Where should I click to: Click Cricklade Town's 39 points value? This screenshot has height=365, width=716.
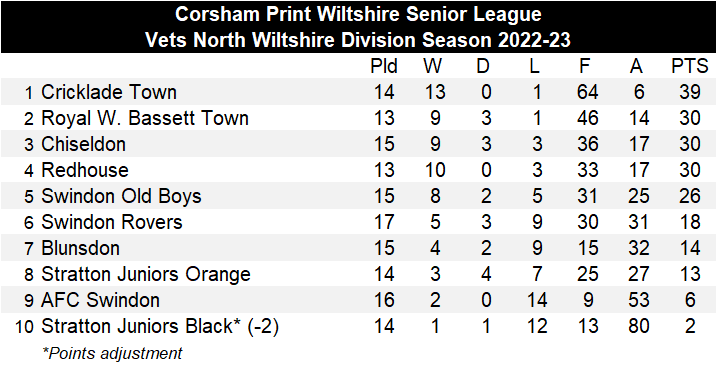(690, 92)
